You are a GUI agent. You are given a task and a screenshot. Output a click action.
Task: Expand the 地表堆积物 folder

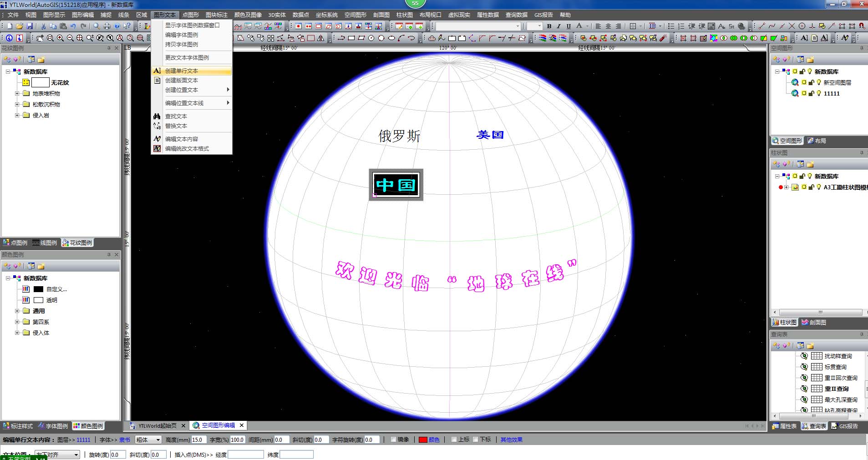click(17, 93)
